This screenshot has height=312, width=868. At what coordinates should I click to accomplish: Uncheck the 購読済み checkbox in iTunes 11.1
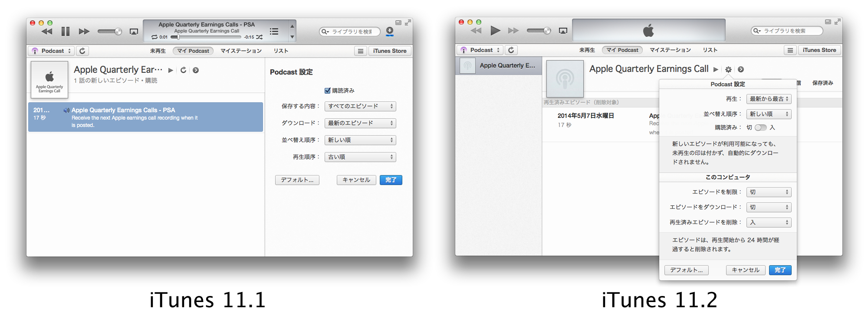pyautogui.click(x=328, y=91)
